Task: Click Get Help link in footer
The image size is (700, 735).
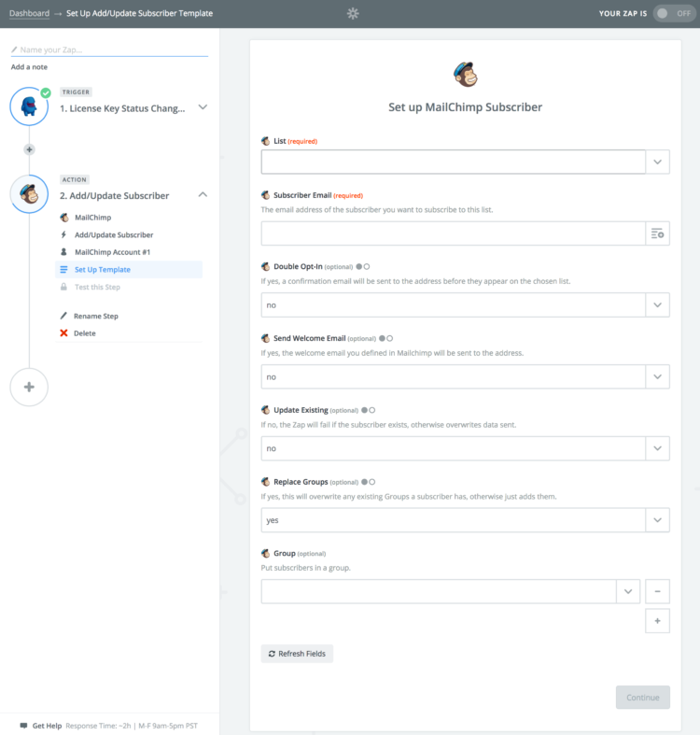Action: pos(47,726)
